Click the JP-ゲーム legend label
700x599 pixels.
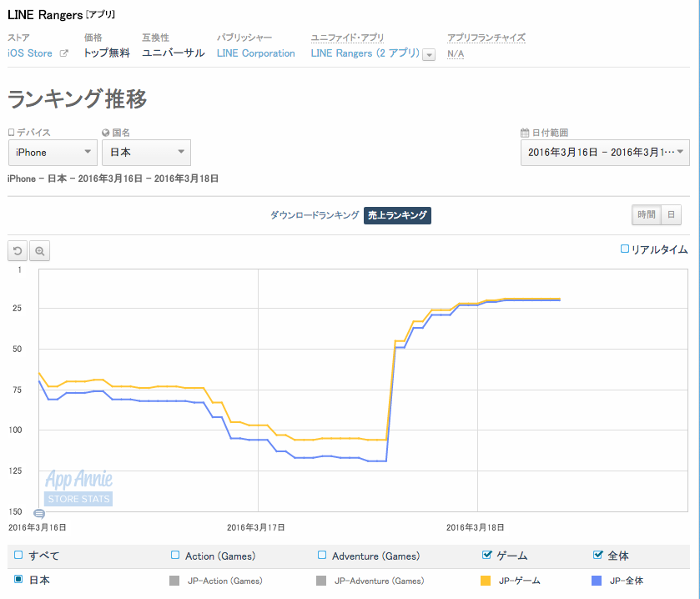coord(520,581)
